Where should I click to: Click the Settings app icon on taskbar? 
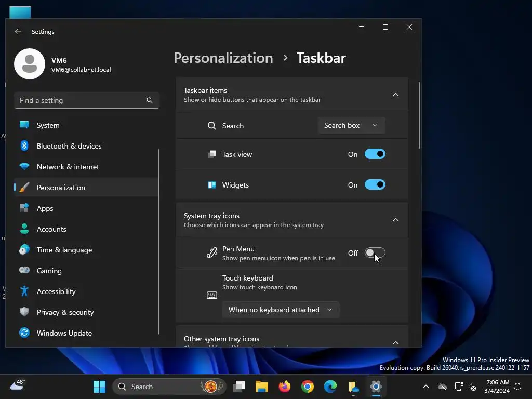(376, 387)
